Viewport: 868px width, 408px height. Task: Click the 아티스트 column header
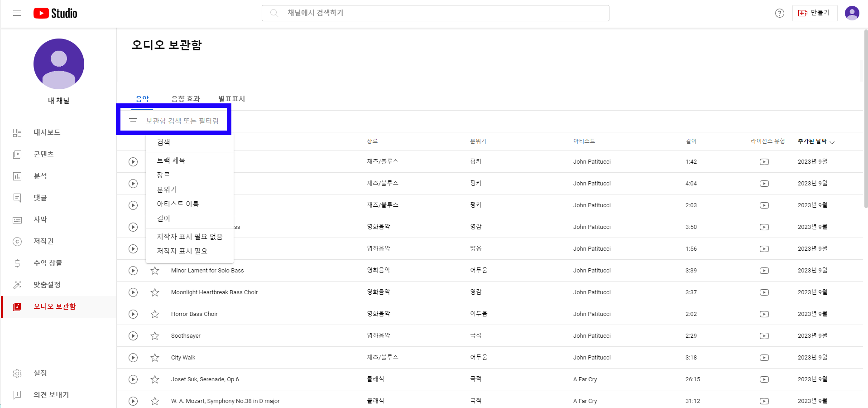[x=584, y=141]
